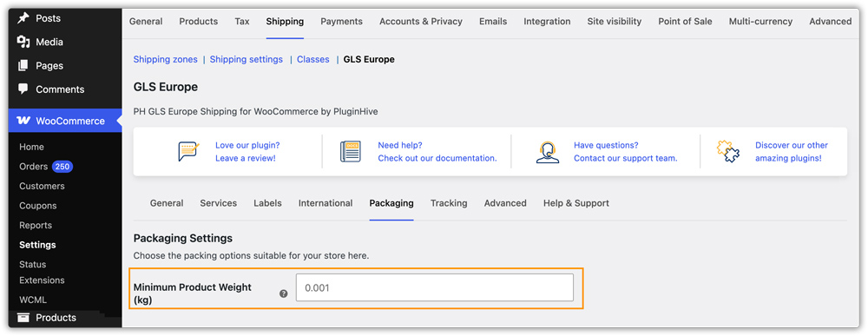Open Comments in the sidebar menu
The width and height of the screenshot is (868, 336).
coord(61,89)
